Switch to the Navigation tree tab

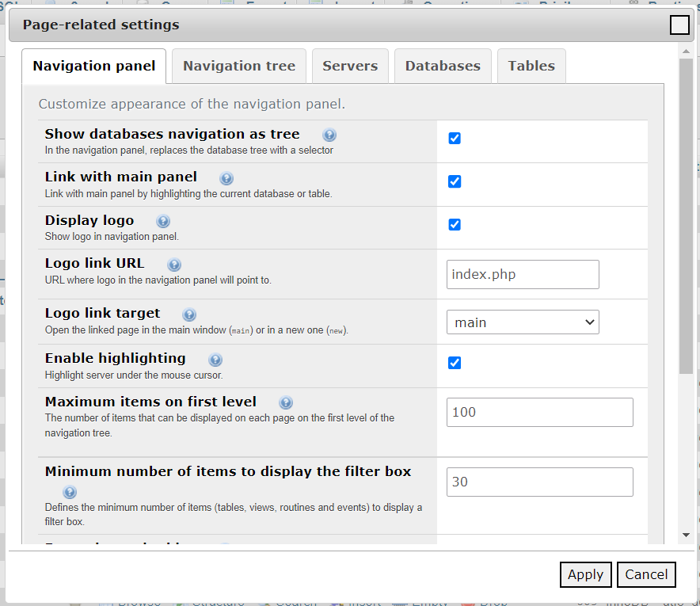pyautogui.click(x=238, y=67)
